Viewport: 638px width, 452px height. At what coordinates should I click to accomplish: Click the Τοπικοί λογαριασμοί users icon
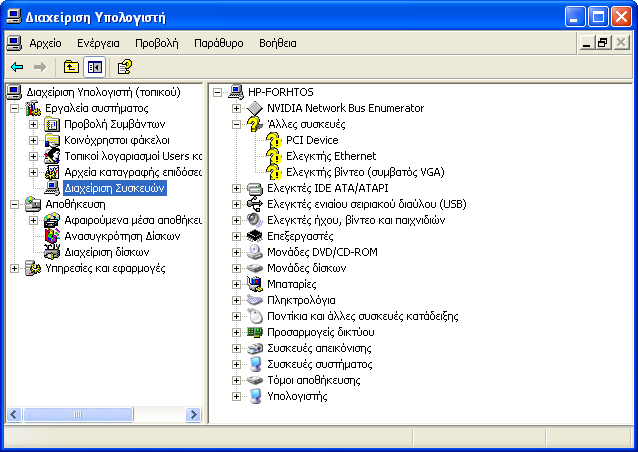point(52,156)
